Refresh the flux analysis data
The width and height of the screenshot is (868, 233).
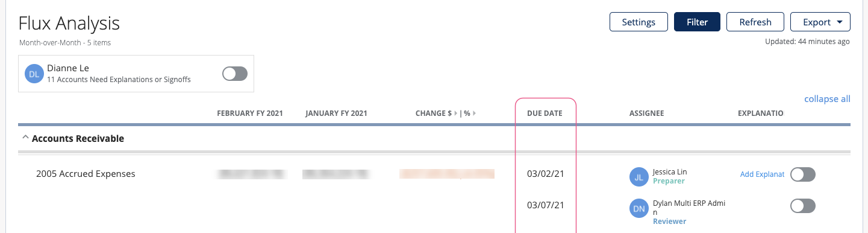(755, 22)
